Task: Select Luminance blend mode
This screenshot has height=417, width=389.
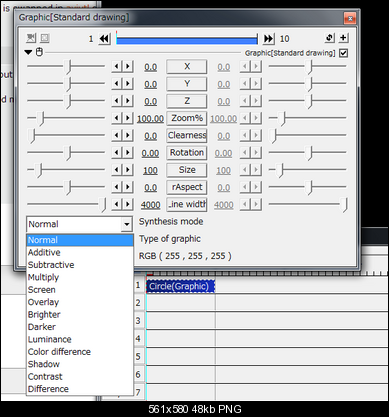Action: click(x=80, y=339)
